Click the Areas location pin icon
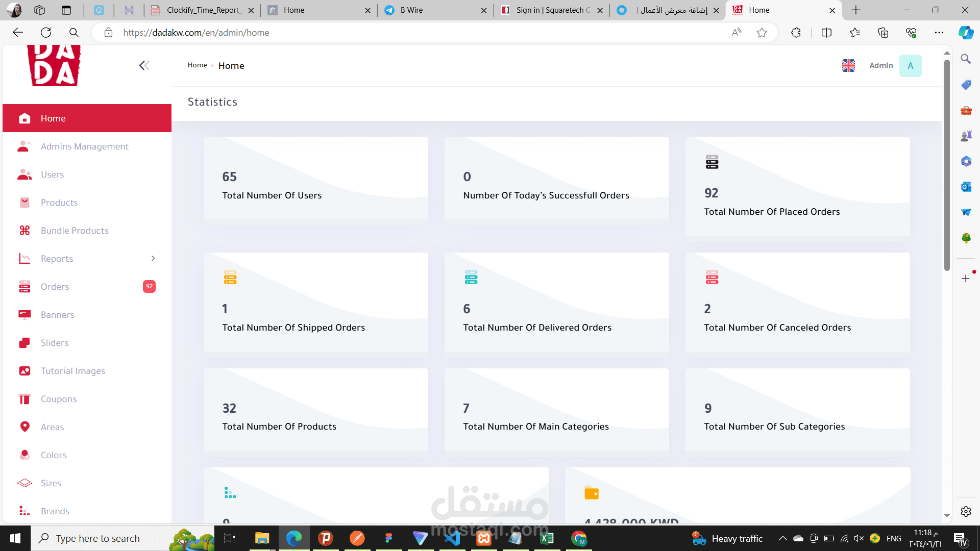Image resolution: width=980 pixels, height=551 pixels. click(x=24, y=427)
